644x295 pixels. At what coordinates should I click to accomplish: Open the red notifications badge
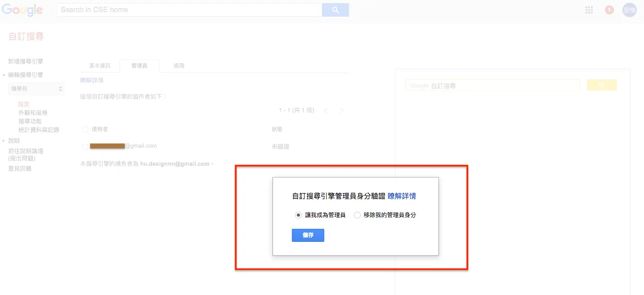[x=609, y=10]
